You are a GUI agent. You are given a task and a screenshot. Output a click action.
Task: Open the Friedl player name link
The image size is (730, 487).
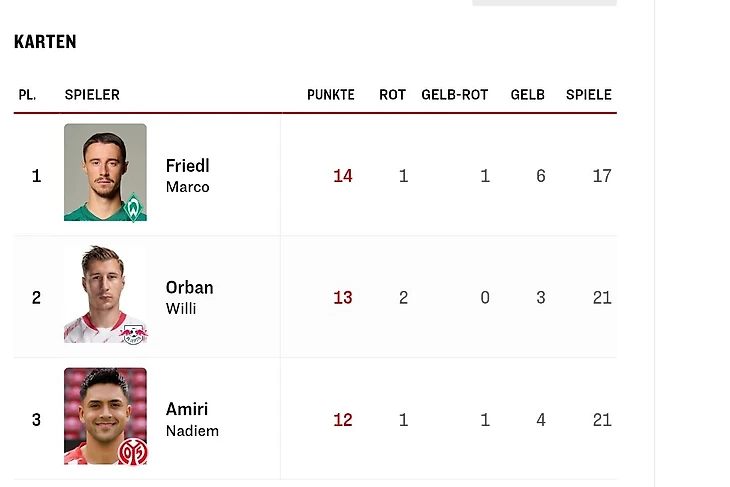pyautogui.click(x=188, y=166)
